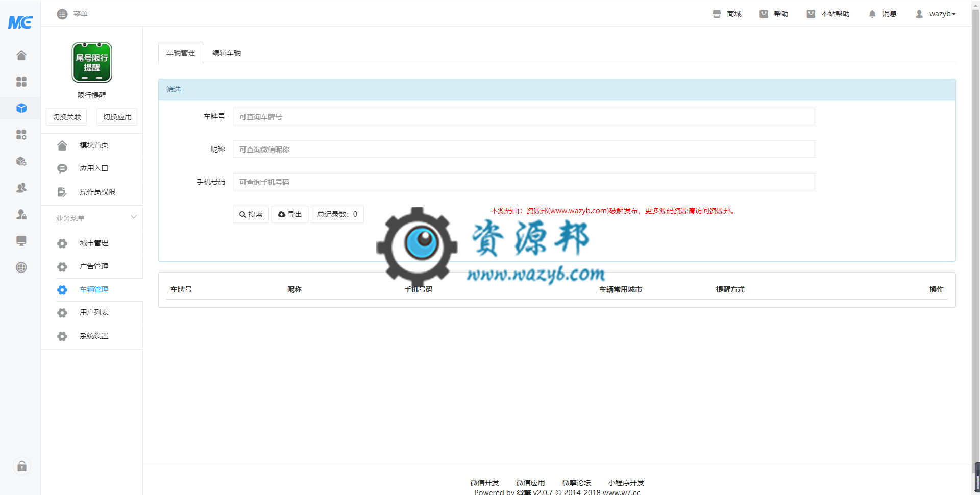Viewport: 980px width, 495px height.
Task: Open 帮助 help link in top bar
Action: pos(774,14)
